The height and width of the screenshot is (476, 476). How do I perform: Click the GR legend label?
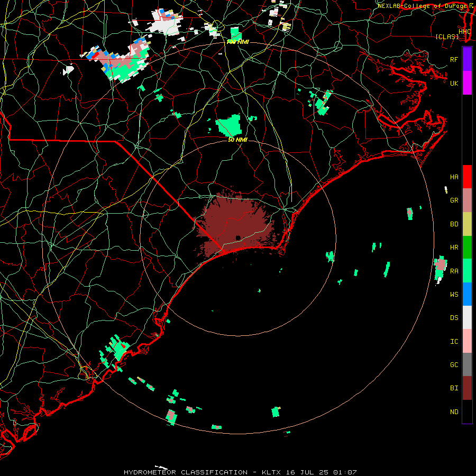[454, 200]
